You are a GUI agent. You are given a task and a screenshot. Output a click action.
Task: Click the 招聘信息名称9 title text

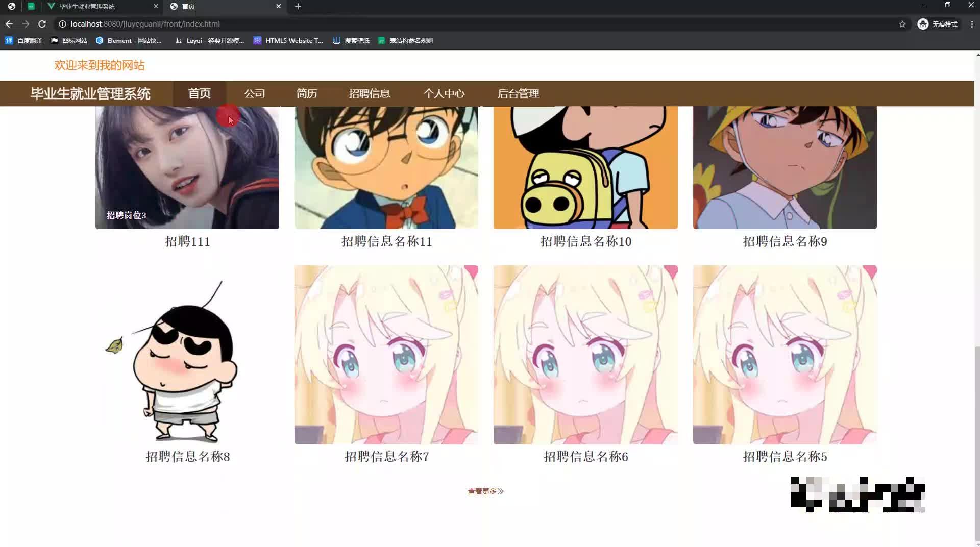(x=785, y=241)
